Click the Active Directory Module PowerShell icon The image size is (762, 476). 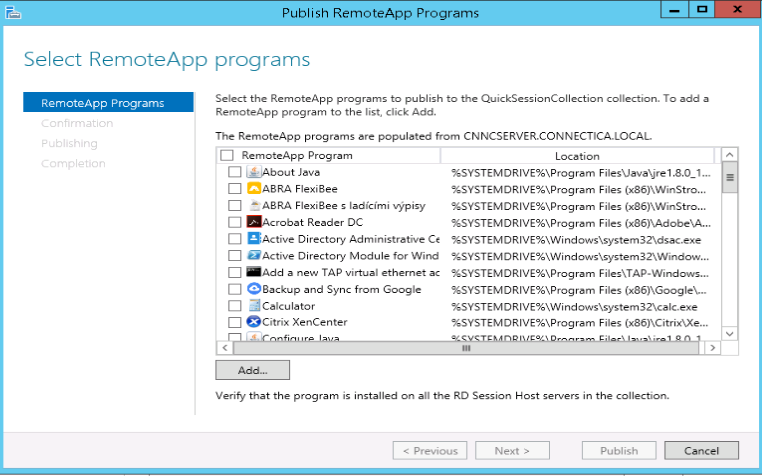(x=254, y=255)
